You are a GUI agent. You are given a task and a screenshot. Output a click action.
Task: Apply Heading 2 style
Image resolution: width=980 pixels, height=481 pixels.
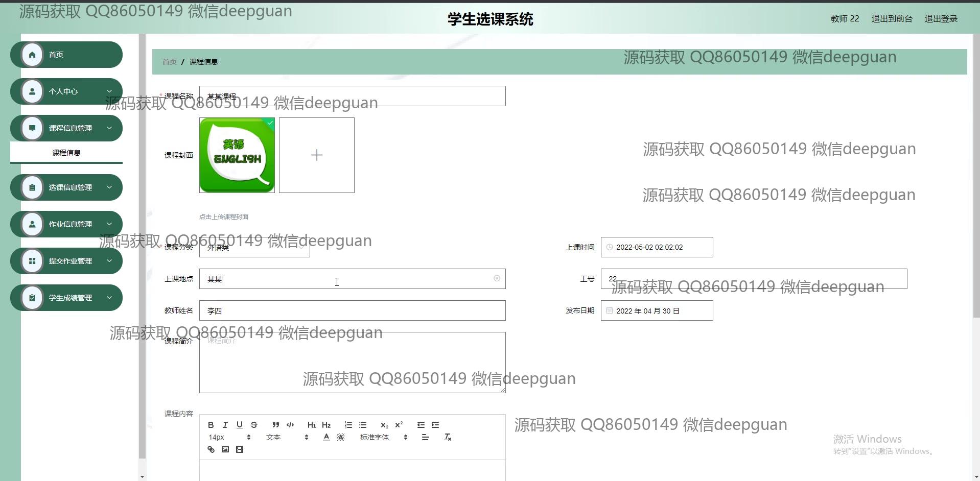(x=326, y=425)
